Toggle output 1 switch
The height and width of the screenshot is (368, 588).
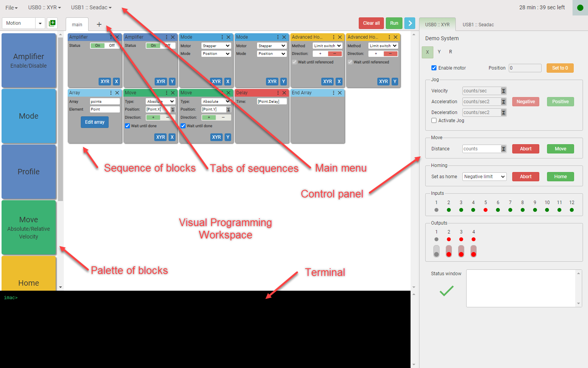pyautogui.click(x=436, y=251)
